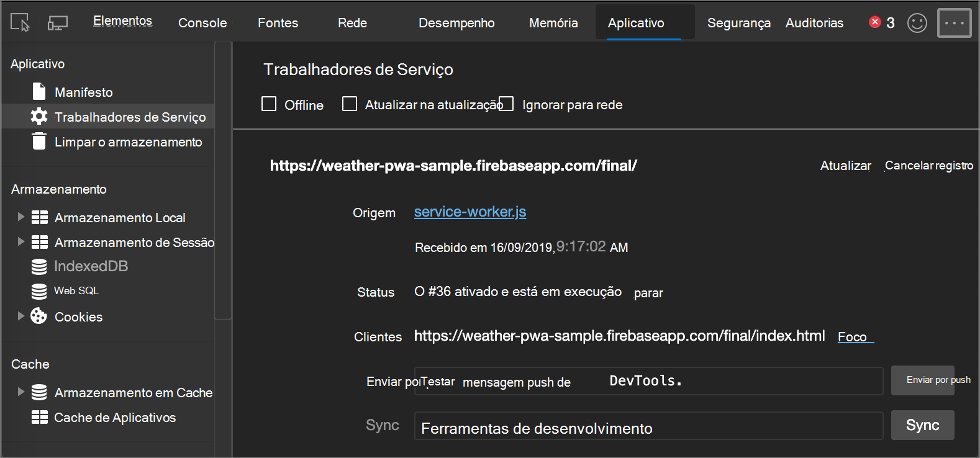Screen dimensions: 980x458
Task: Go to the Desempenho tab
Action: [456, 23]
